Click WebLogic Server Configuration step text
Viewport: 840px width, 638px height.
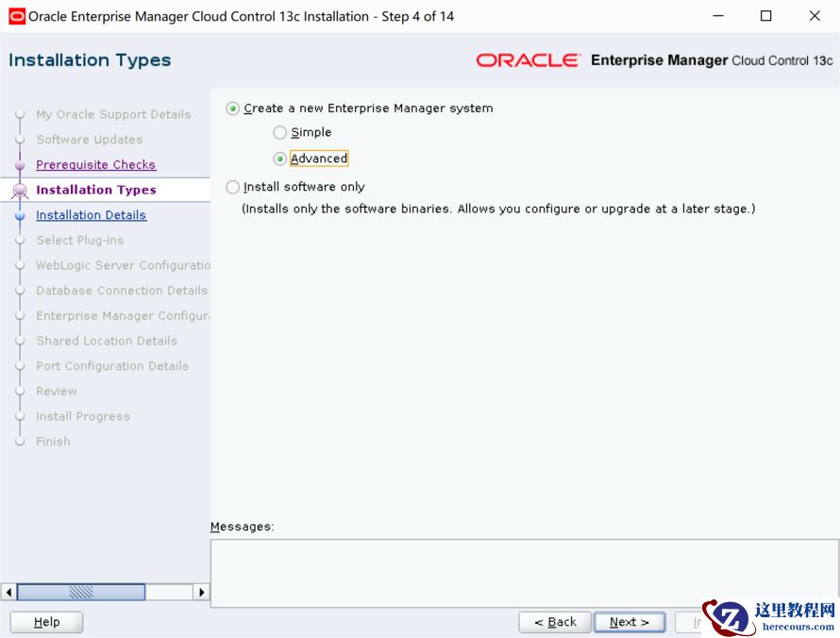click(124, 265)
